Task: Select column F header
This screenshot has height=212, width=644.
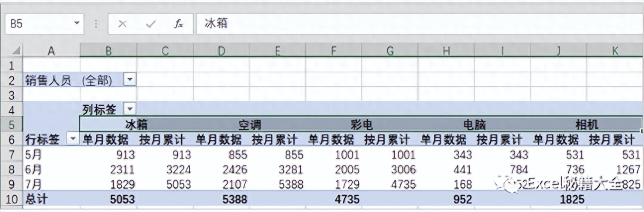Action: [333, 51]
